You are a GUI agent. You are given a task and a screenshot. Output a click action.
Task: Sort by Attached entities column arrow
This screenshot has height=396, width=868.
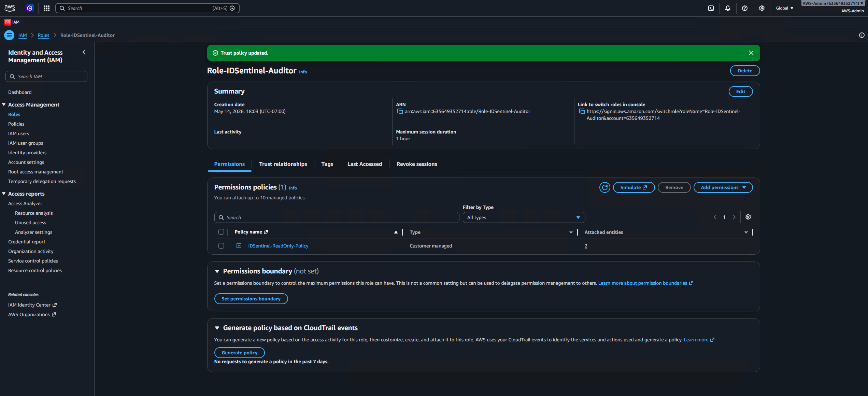(746, 232)
